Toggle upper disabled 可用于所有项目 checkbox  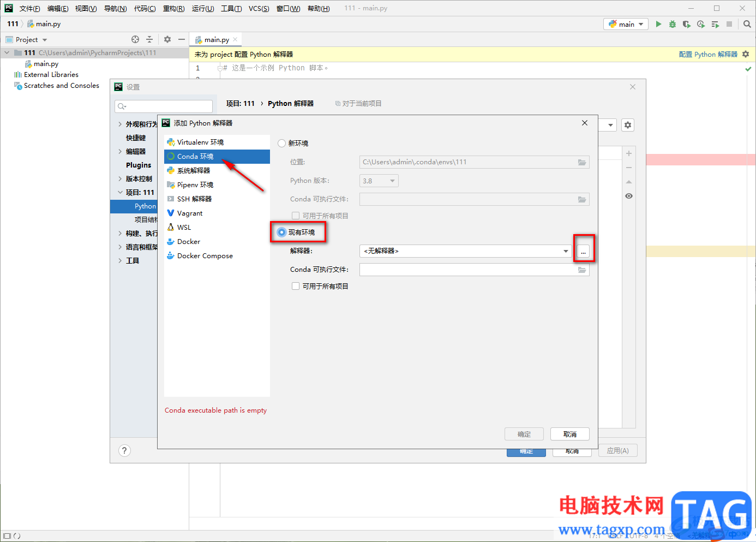tap(296, 216)
